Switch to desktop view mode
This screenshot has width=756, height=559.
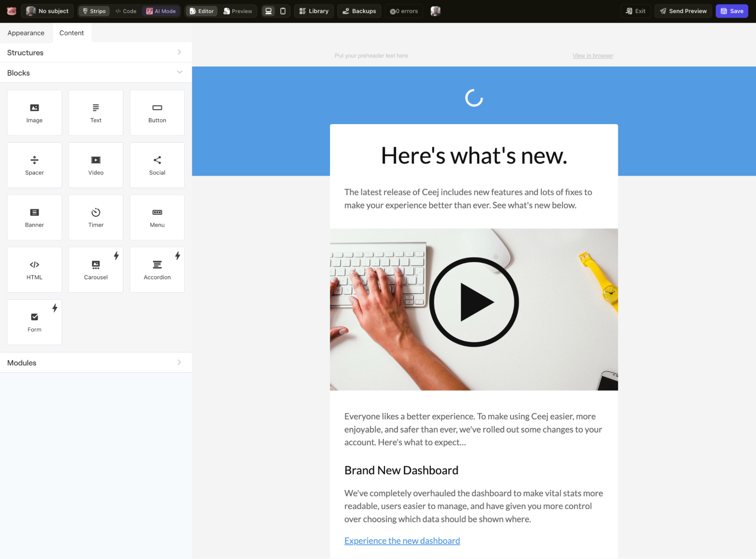269,11
